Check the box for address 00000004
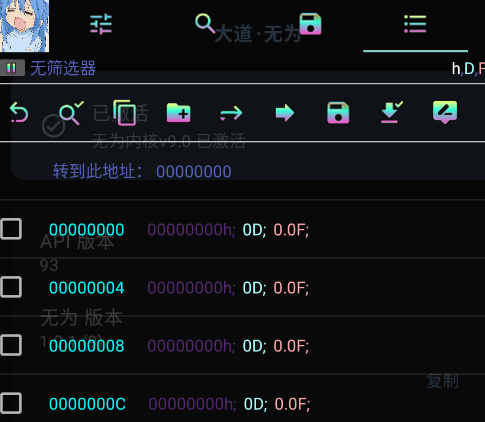 click(11, 287)
